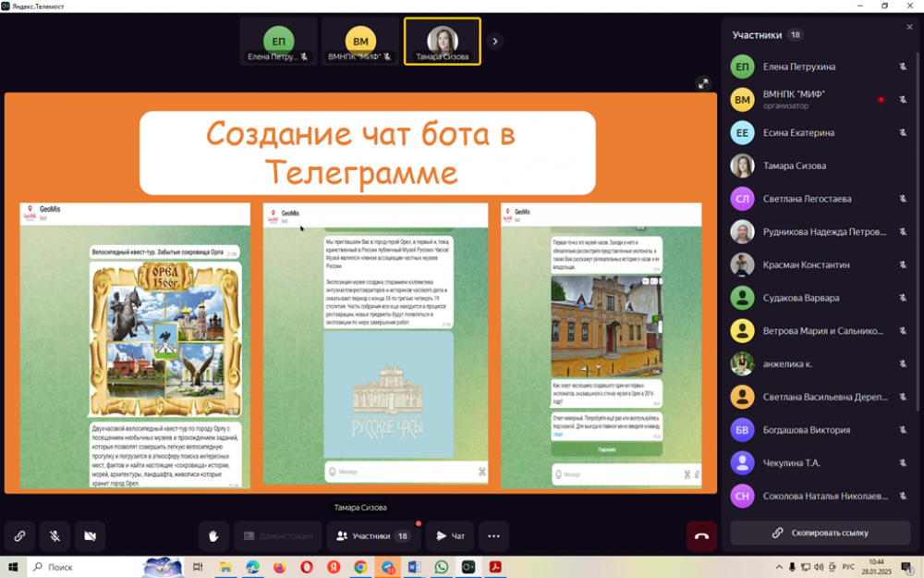The width and height of the screenshot is (924, 578).
Task: Select Тамара Сизова video thumbnail
Action: [442, 42]
